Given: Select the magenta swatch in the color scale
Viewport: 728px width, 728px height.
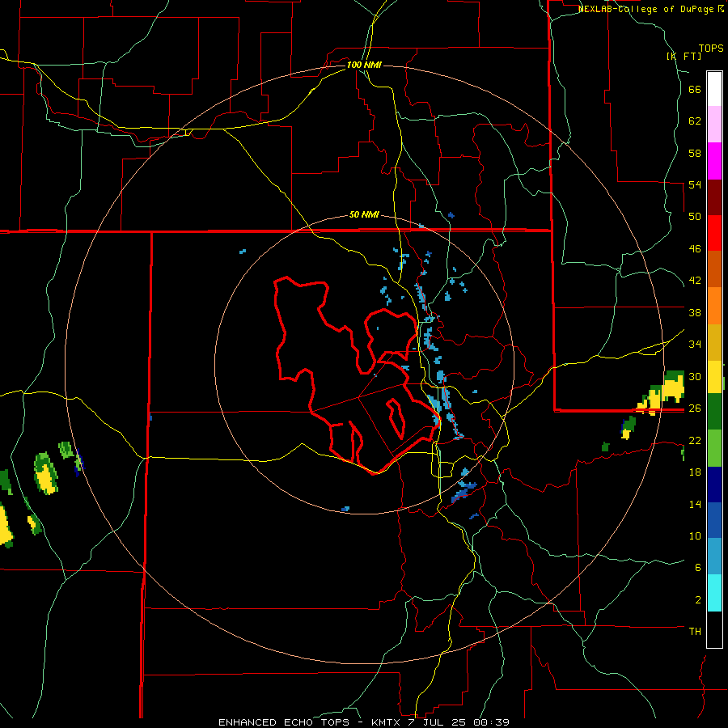Looking at the screenshot, I should [714, 161].
